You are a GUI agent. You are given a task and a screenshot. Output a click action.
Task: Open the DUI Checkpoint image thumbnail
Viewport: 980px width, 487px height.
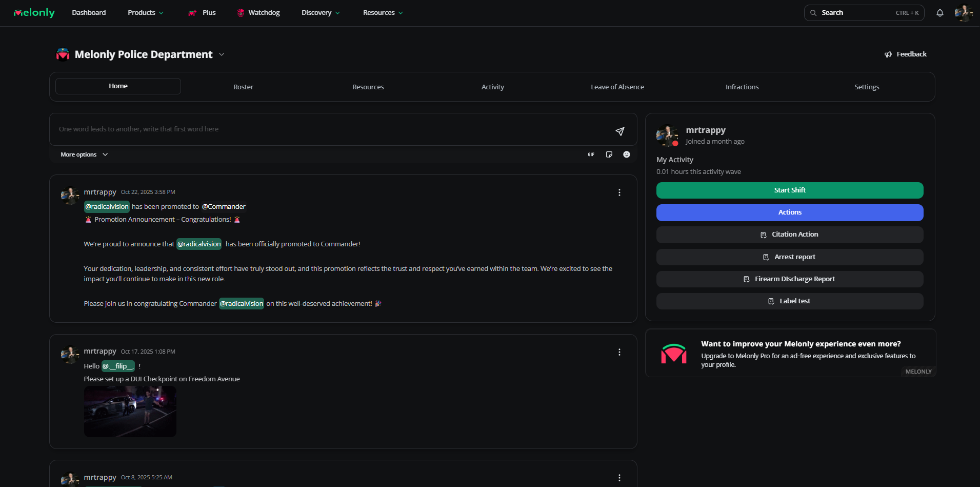(130, 411)
